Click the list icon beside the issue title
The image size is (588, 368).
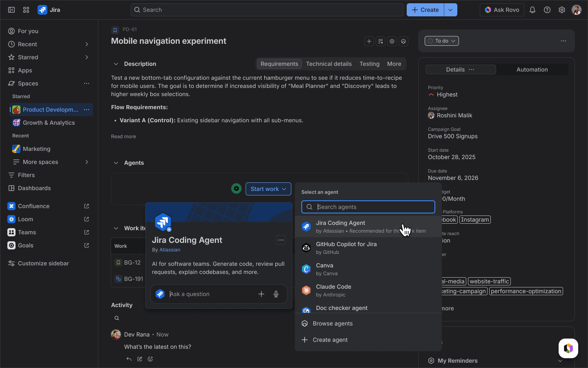tap(381, 41)
